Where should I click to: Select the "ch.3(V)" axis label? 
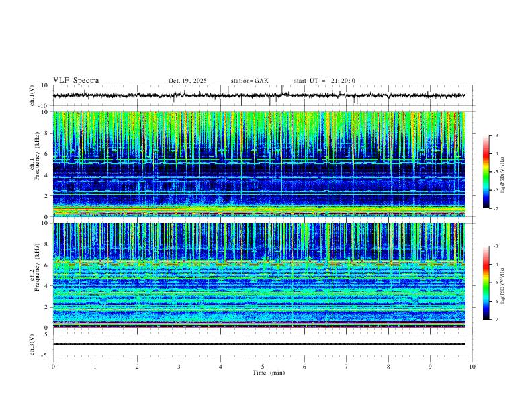click(32, 345)
